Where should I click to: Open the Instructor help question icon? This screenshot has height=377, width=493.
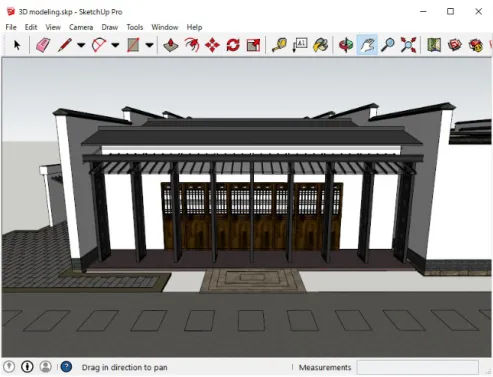click(x=66, y=367)
